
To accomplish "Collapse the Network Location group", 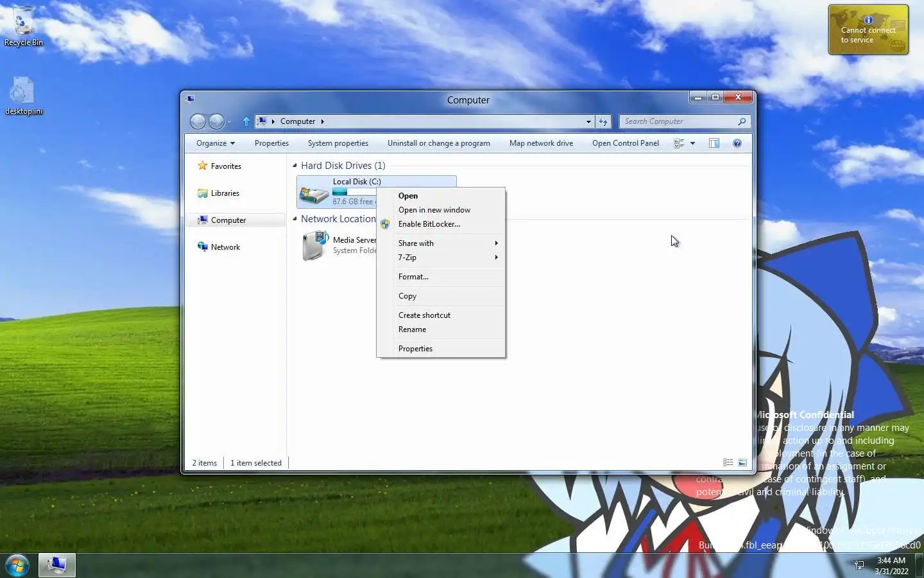I will 295,219.
